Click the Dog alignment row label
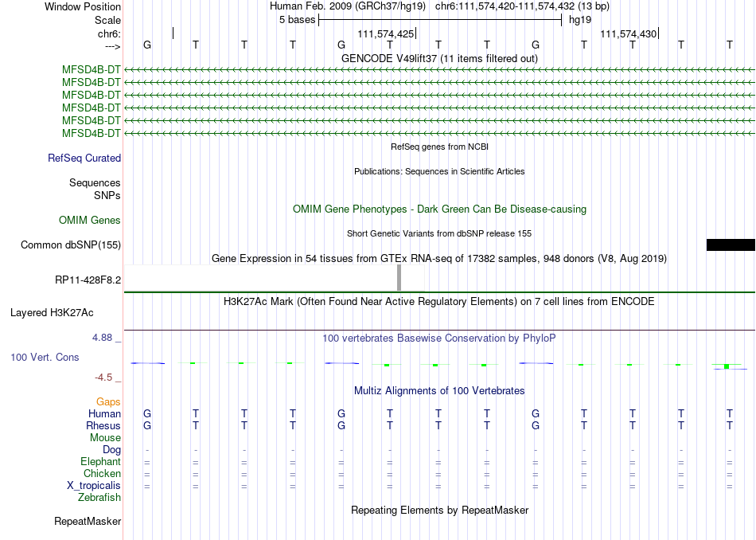 [x=112, y=450]
